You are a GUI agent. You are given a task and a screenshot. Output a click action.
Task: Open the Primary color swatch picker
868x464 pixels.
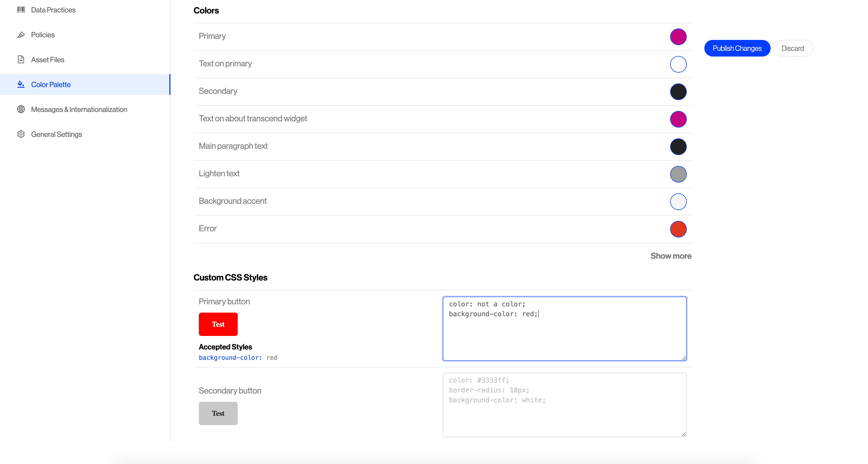[x=678, y=37]
